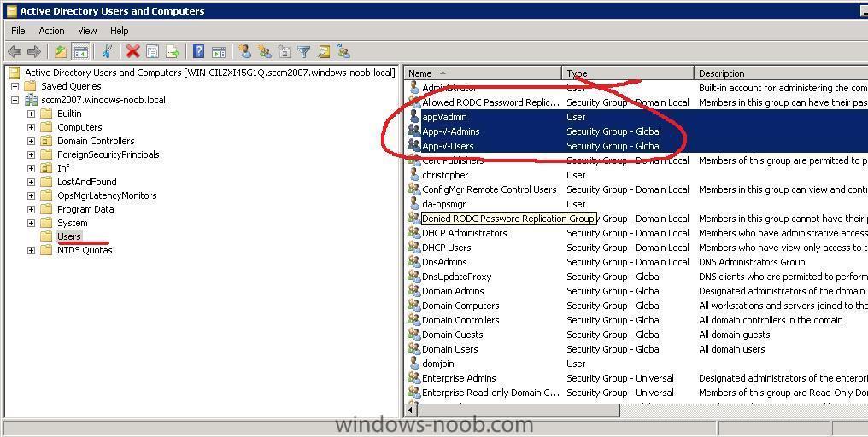The image size is (868, 437).
Task: Select the root Active Directory Users and Computers node
Action: point(210,73)
